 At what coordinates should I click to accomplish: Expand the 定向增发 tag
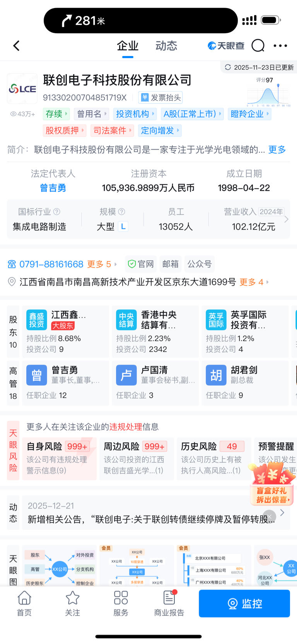tap(160, 131)
